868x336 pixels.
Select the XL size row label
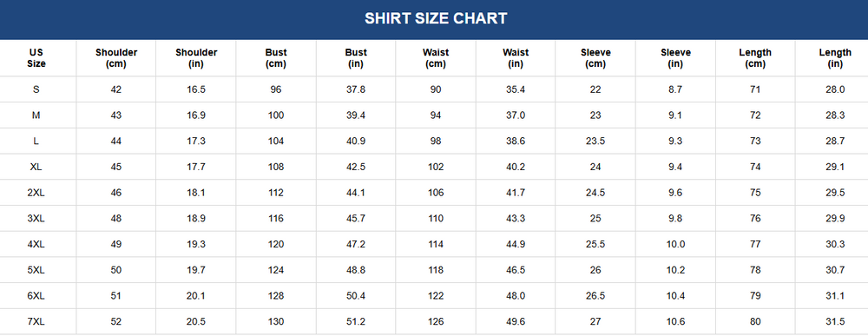(36, 168)
